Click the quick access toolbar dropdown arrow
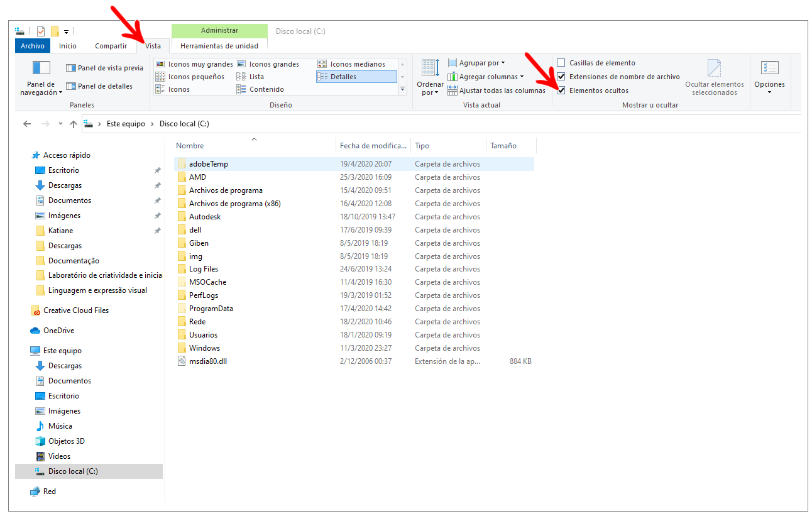Image resolution: width=812 pixels, height=516 pixels. [66, 31]
